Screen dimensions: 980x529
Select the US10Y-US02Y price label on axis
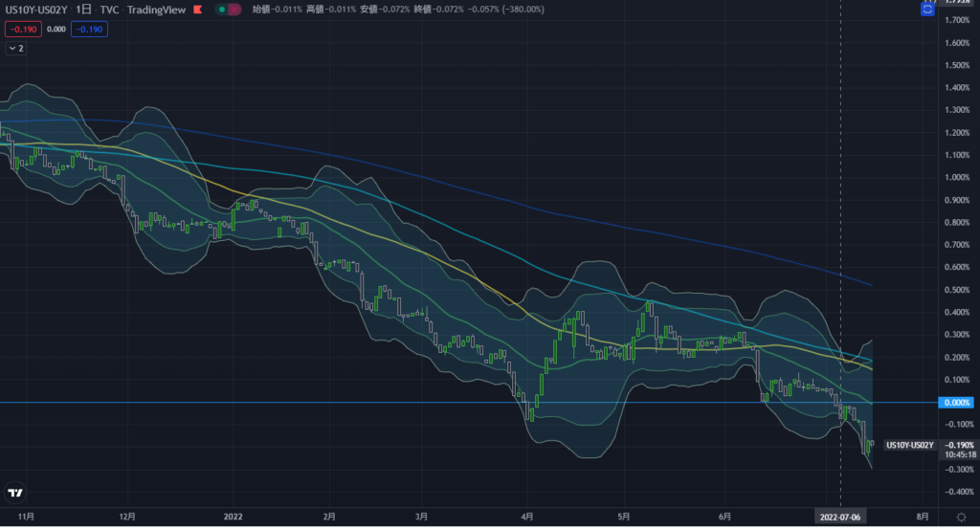(909, 445)
